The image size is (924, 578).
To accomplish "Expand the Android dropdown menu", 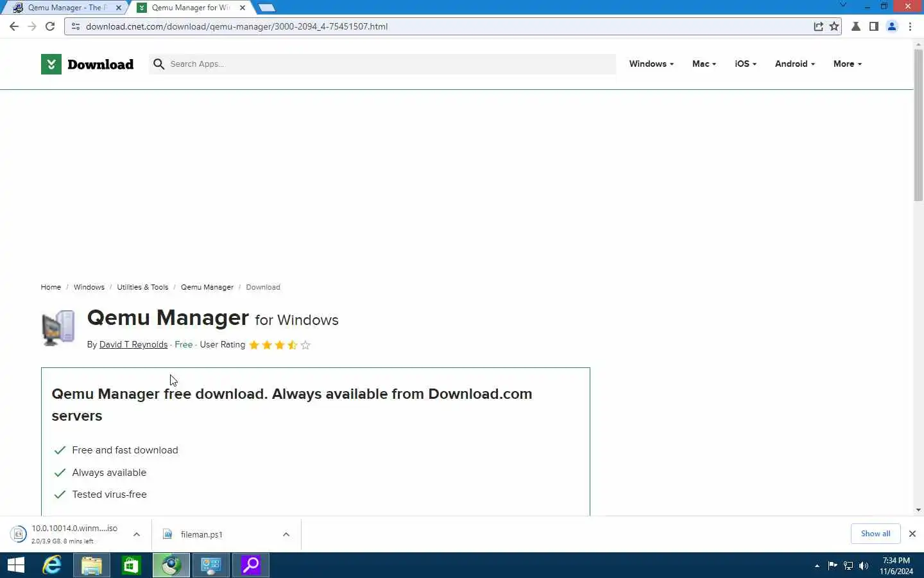I will point(795,64).
